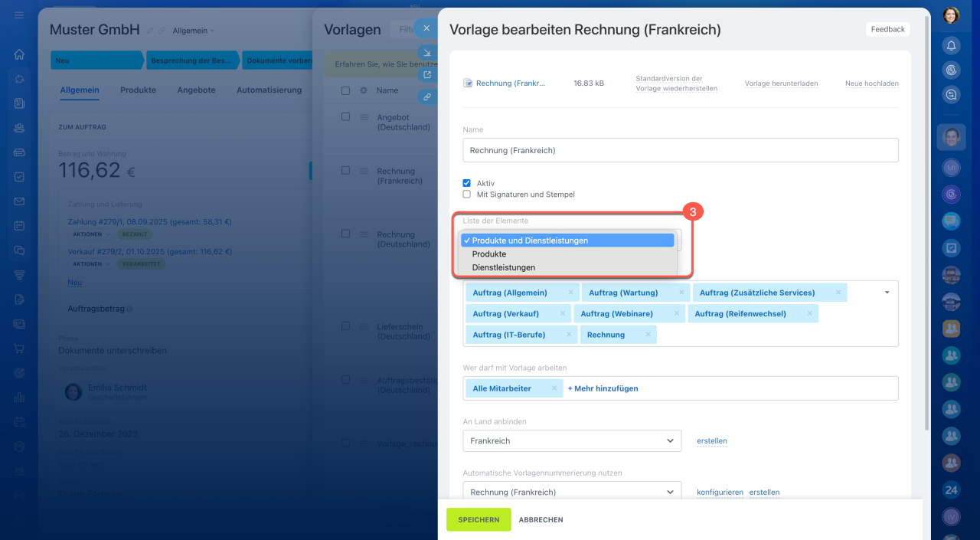Enable Mit Signaturen und Stempel checkbox

pos(467,195)
